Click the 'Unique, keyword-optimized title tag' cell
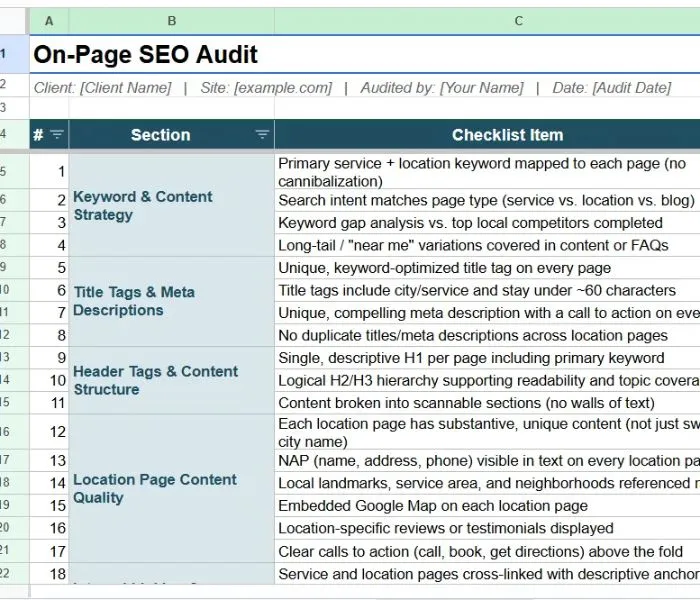 click(x=487, y=268)
